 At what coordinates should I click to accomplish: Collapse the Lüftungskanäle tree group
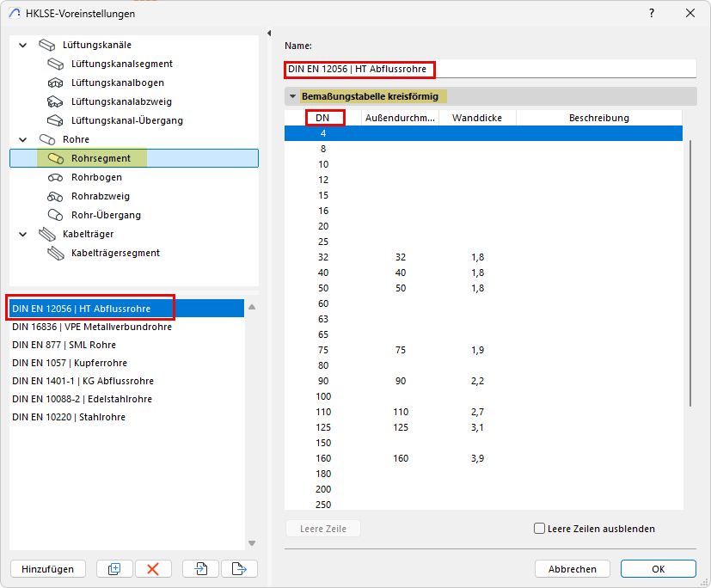[22, 45]
